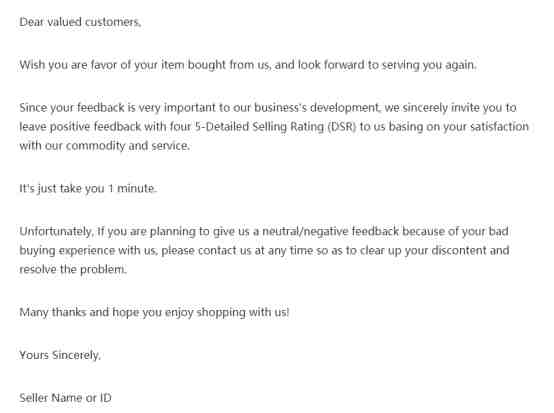Click the word 'Unfortunately' starting the paragraph
554x413 pixels.
coord(57,232)
